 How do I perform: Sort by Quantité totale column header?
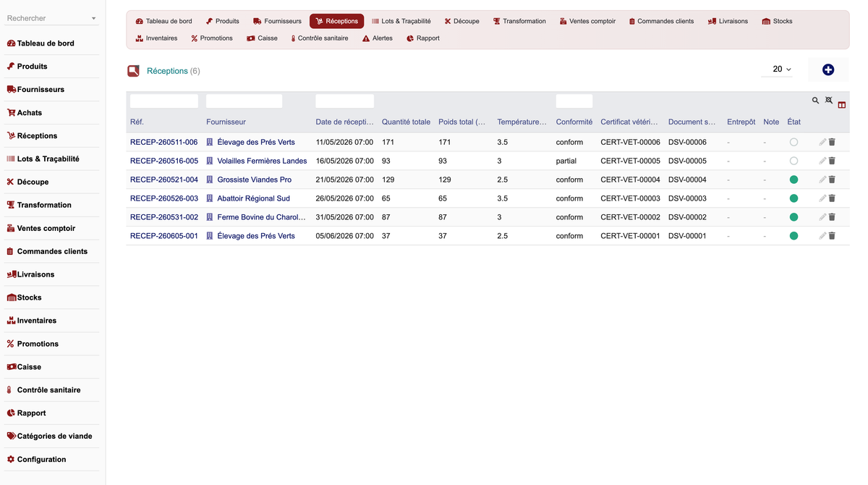click(406, 122)
